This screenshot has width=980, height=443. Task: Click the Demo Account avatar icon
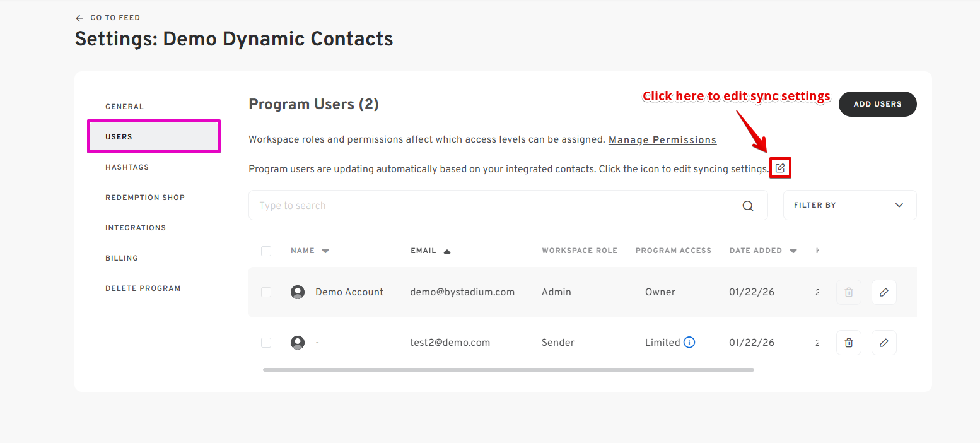point(298,292)
